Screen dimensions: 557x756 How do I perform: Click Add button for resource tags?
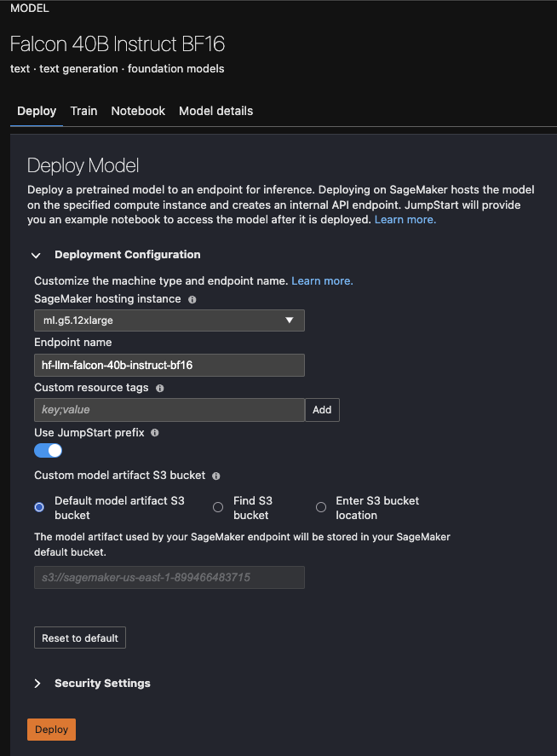[x=322, y=410]
